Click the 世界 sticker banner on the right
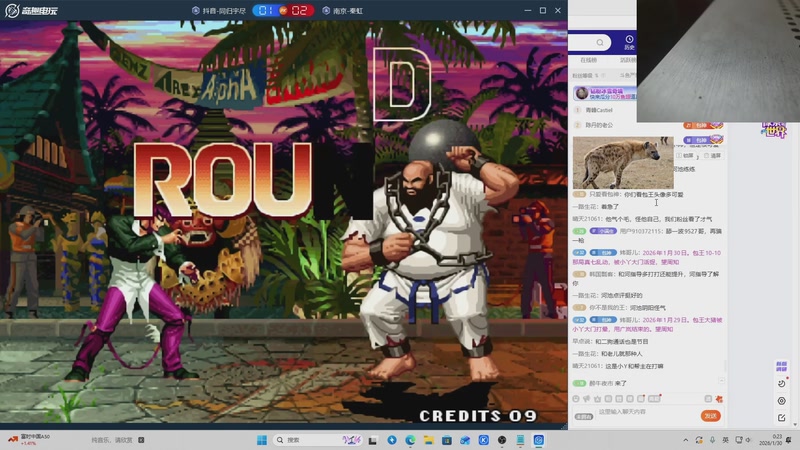The image size is (800, 450). tap(774, 130)
